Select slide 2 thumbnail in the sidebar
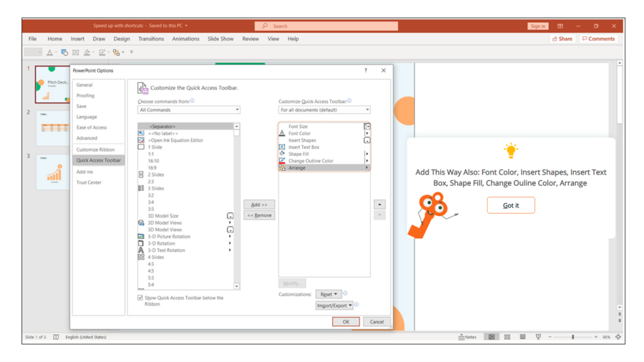Viewport: 644px width, 362px height. [x=53, y=129]
